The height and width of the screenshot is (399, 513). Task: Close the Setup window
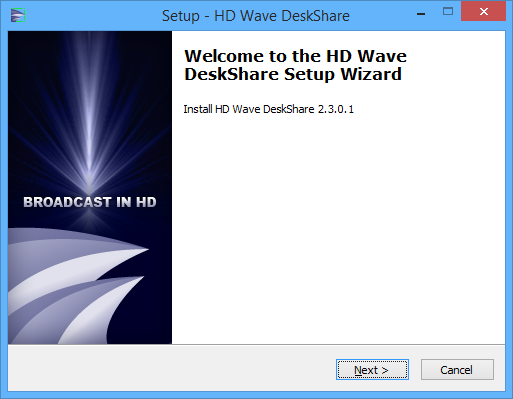(483, 11)
